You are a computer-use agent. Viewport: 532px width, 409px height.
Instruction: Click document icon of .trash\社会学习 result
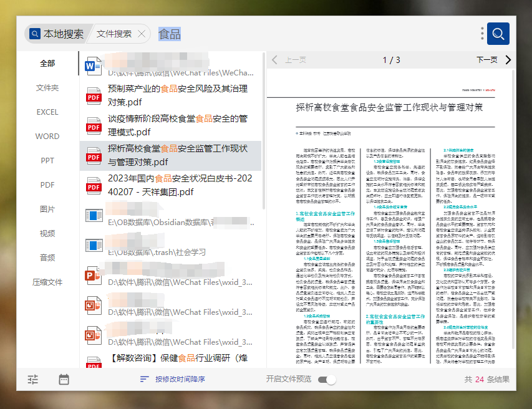94,245
